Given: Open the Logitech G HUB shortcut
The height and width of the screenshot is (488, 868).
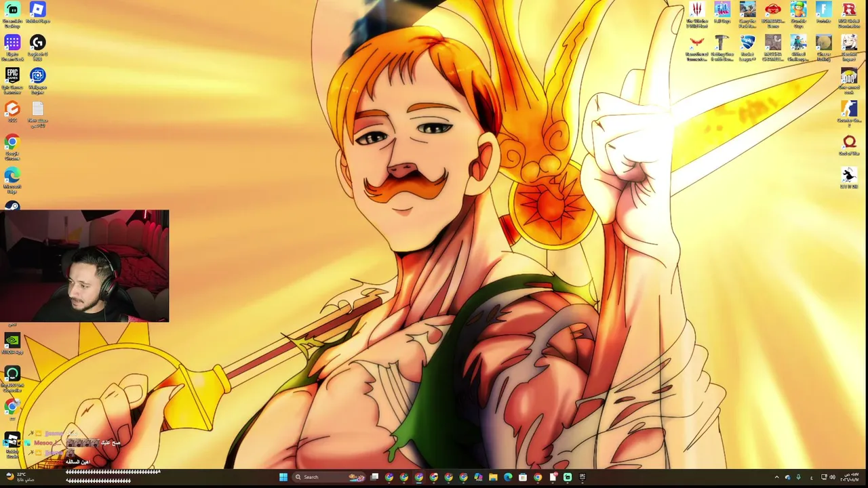Looking at the screenshot, I should pos(38,48).
